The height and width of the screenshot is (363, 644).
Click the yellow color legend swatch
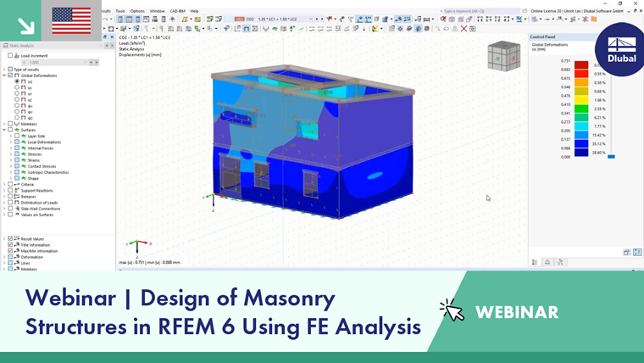[x=581, y=100]
